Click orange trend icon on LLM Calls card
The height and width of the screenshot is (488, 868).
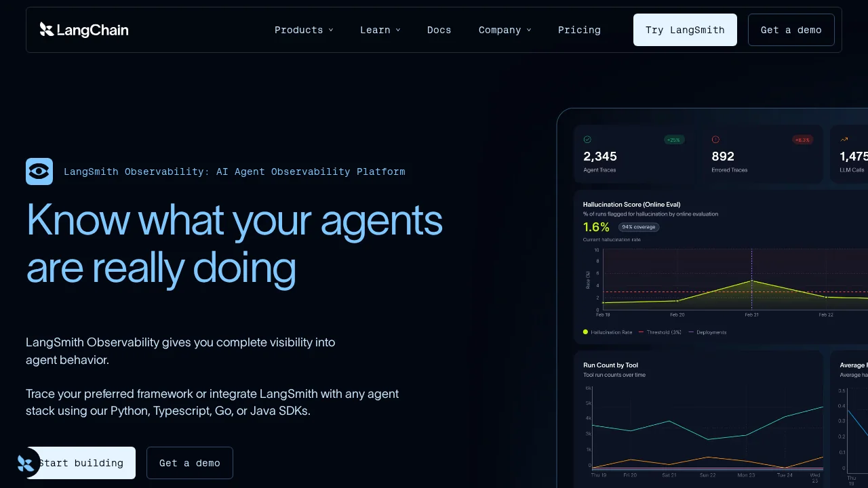tap(844, 140)
